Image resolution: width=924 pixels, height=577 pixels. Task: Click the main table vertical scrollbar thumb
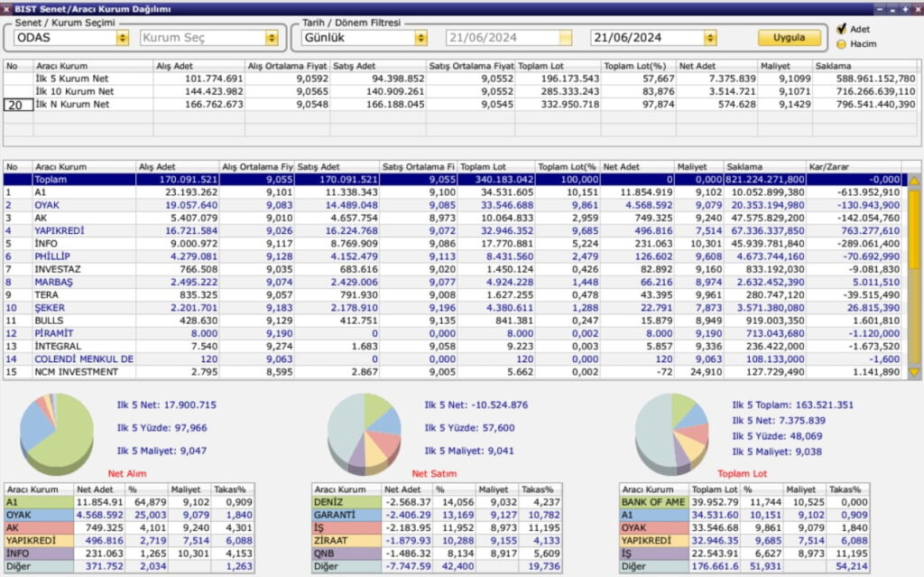914,230
